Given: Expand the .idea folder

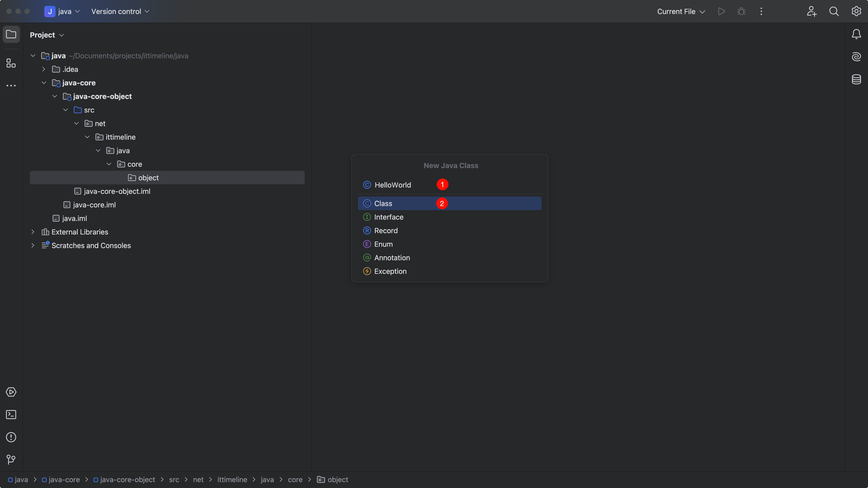Looking at the screenshot, I should [x=44, y=69].
